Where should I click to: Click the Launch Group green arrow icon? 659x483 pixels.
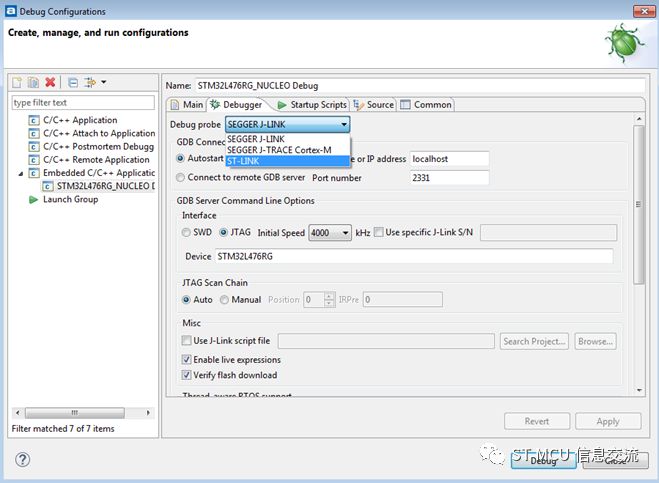click(x=34, y=199)
